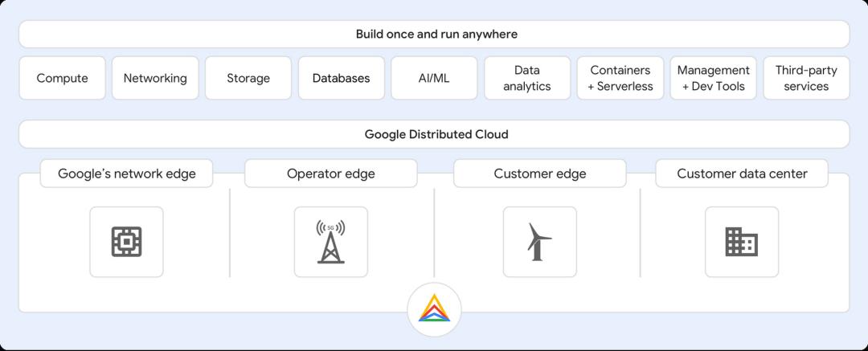Click the Containers + Serverless box
Viewport: 868px width, 351px height.
[620, 78]
